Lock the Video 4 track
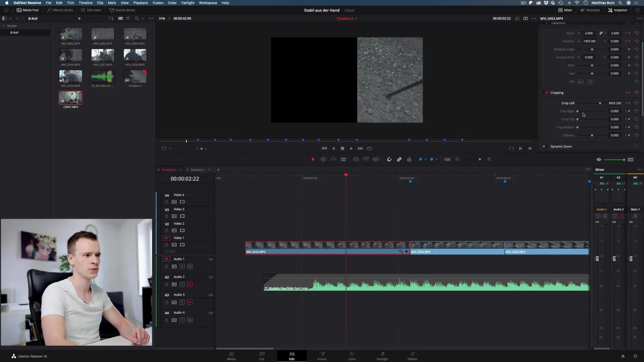Screen dimensions: 644x362 166,202
